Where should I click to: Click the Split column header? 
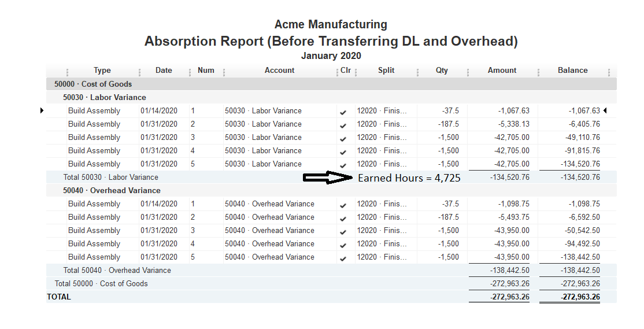[x=386, y=70]
